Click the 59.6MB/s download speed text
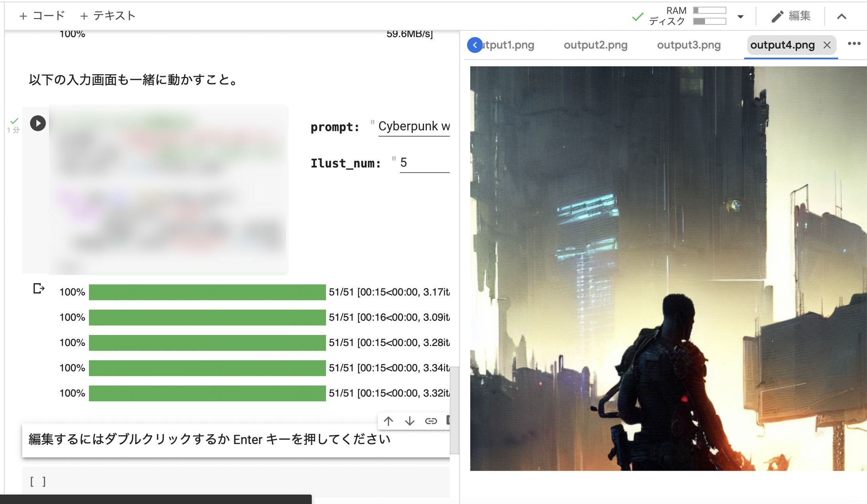Image resolution: width=867 pixels, height=504 pixels. click(410, 35)
